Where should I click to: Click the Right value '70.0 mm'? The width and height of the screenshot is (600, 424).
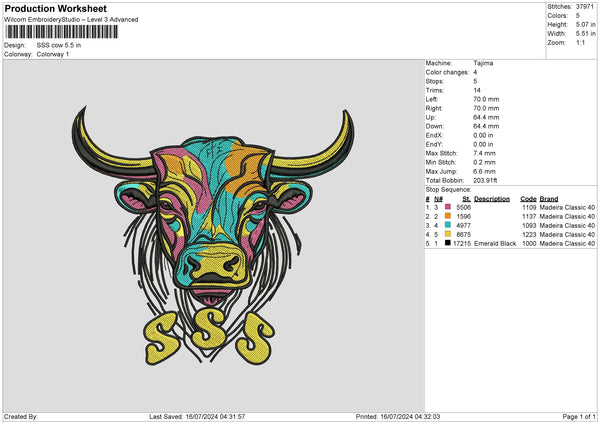(486, 108)
